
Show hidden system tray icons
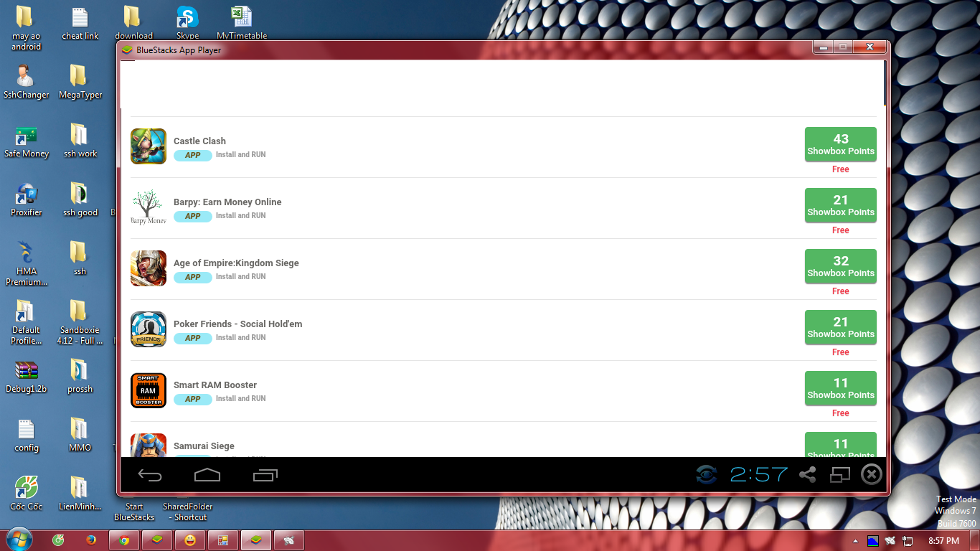(854, 541)
